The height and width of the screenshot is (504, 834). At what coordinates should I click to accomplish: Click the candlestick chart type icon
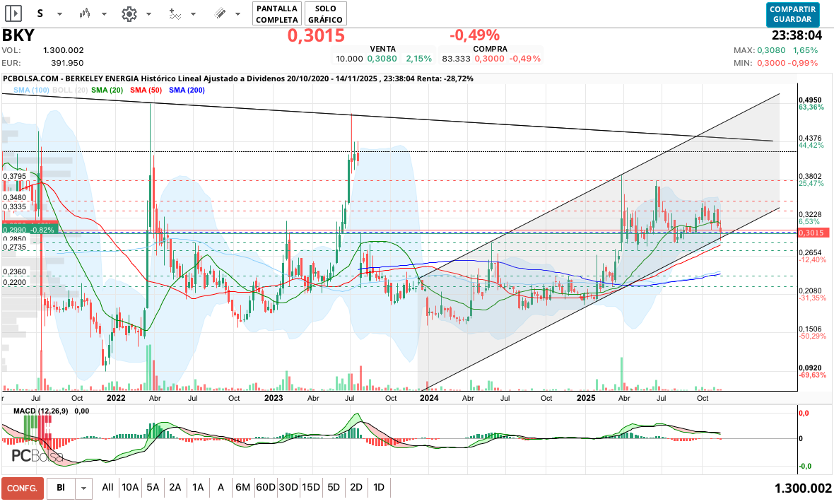pyautogui.click(x=85, y=13)
